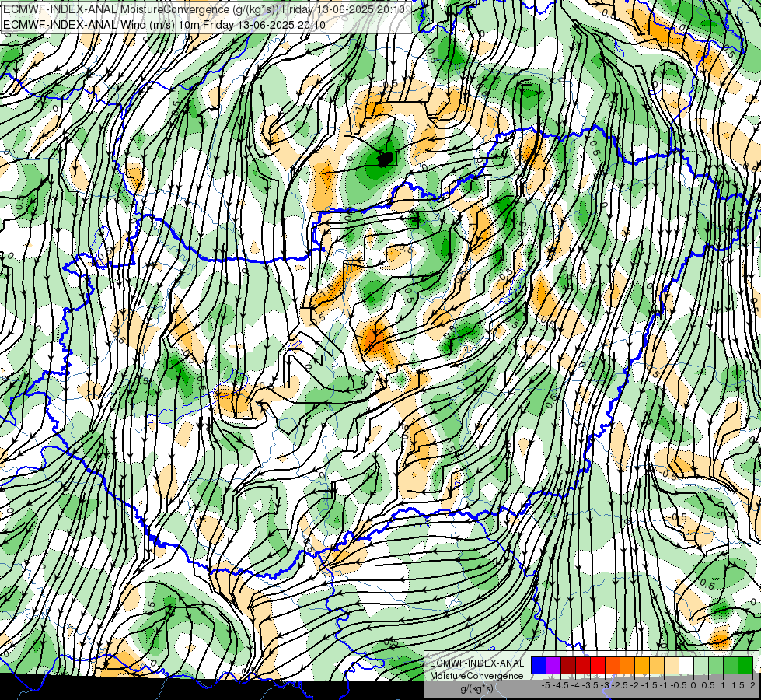Click the -3 legend tick value
761x700 pixels.
(x=606, y=685)
